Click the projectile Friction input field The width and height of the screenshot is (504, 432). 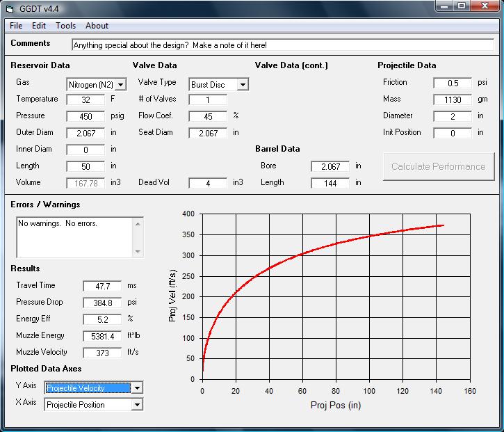pos(453,83)
